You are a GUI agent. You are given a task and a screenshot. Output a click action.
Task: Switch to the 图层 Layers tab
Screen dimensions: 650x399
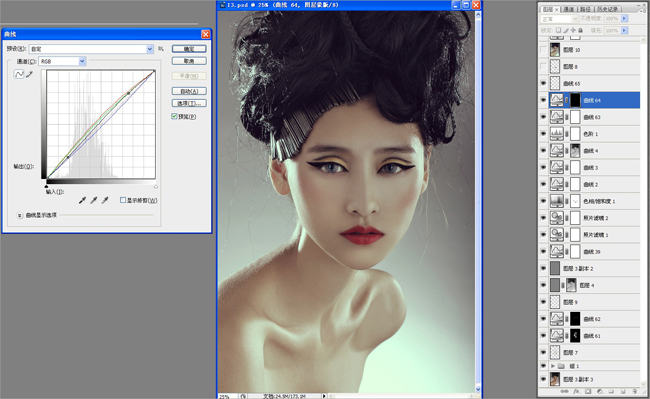tap(550, 9)
